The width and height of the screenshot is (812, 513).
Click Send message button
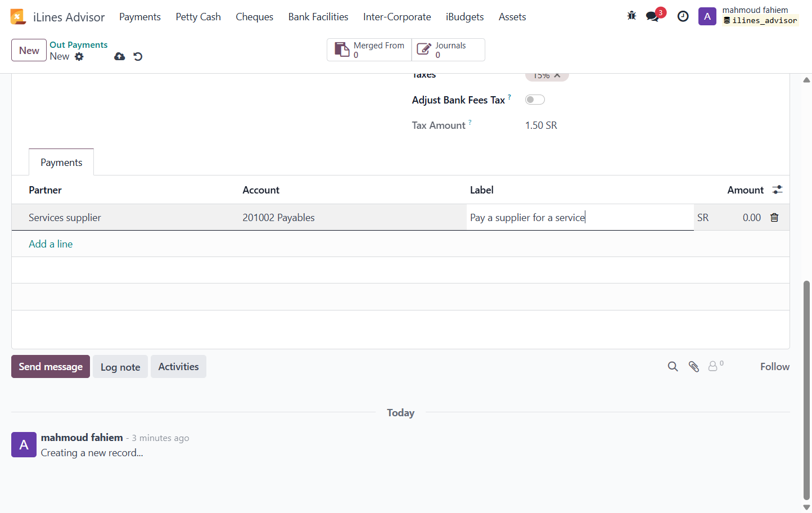(51, 367)
